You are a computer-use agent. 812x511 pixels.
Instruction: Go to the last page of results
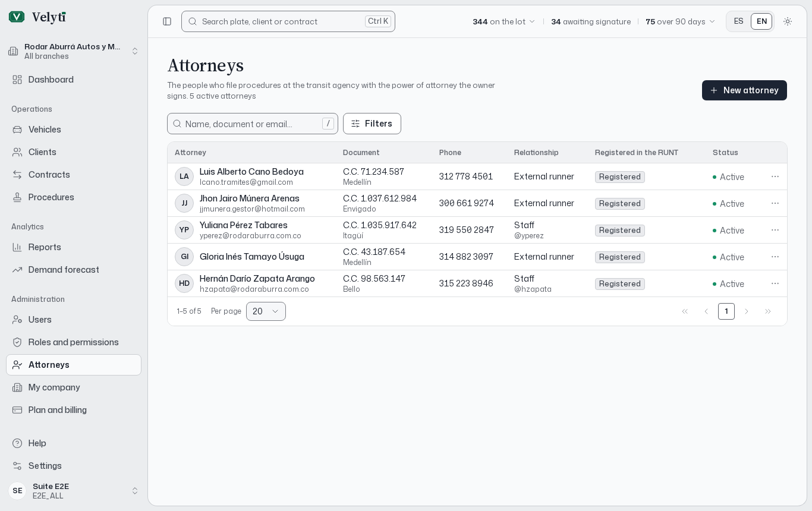(768, 311)
